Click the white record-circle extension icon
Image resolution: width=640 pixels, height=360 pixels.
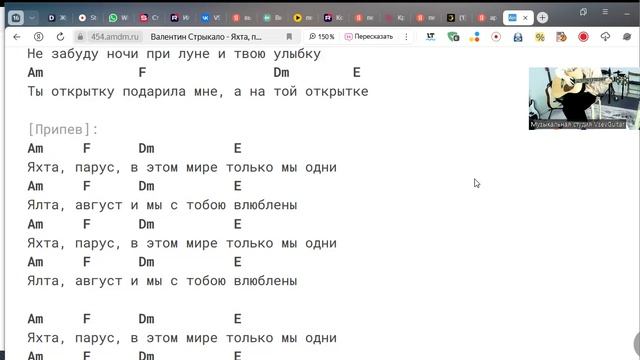496,37
